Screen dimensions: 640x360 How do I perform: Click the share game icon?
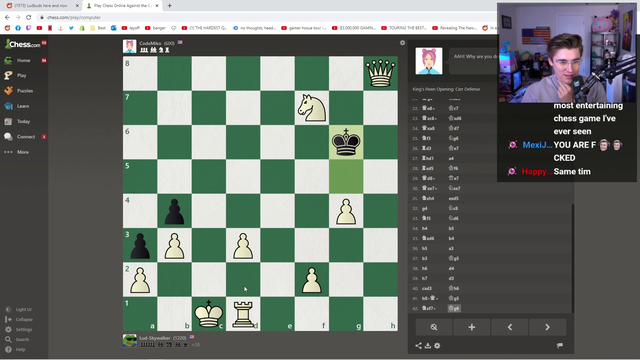coord(418,346)
